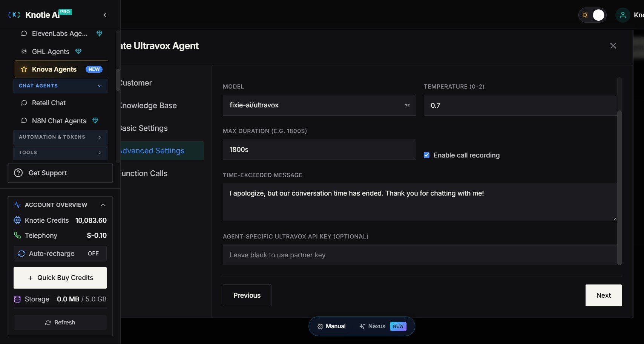Click the chat bubble icon of Retell Chat

[x=24, y=103]
